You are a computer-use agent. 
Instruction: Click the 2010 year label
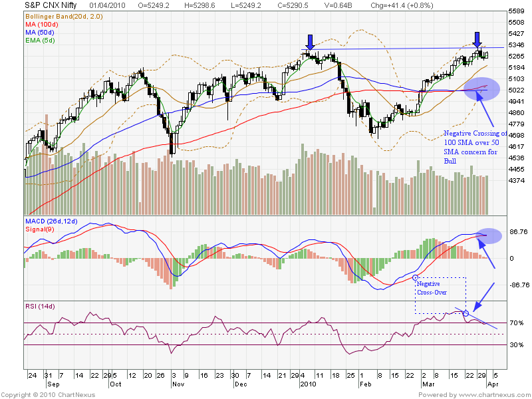pyautogui.click(x=308, y=384)
